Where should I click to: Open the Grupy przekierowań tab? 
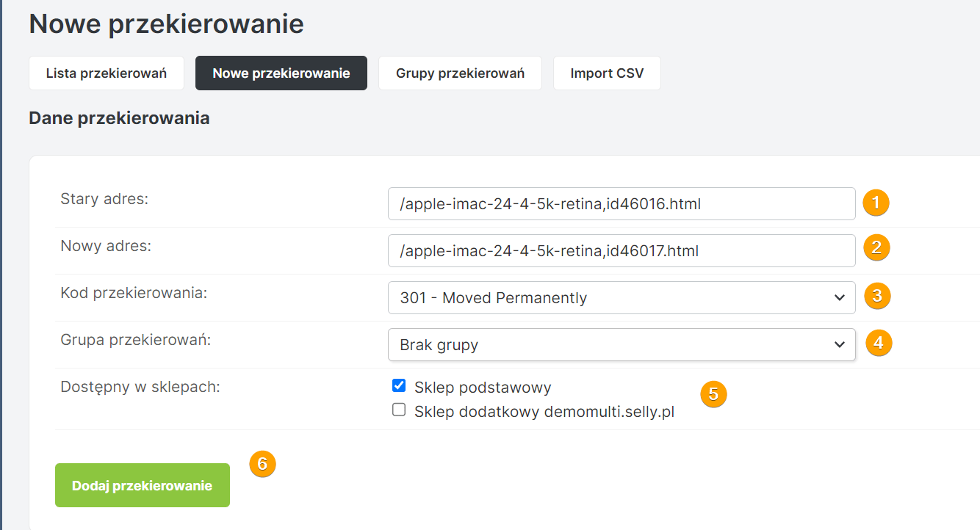(x=460, y=73)
